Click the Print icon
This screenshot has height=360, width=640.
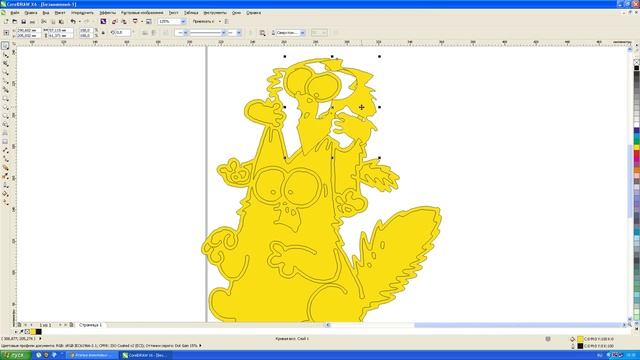click(x=32, y=21)
